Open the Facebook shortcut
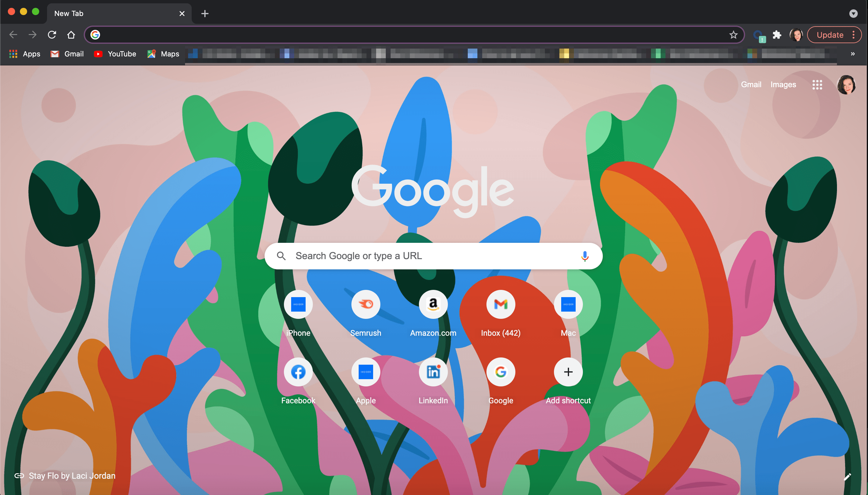 point(298,381)
